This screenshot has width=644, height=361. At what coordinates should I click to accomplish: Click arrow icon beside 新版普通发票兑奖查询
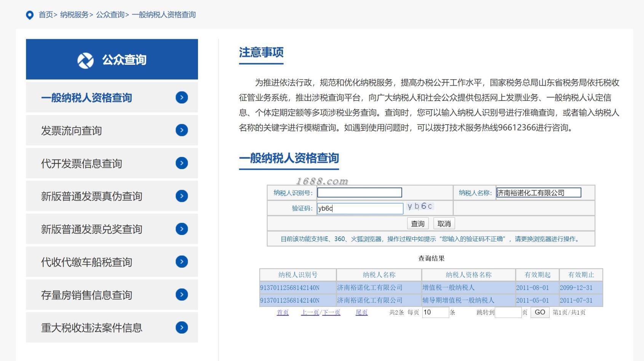(x=182, y=229)
